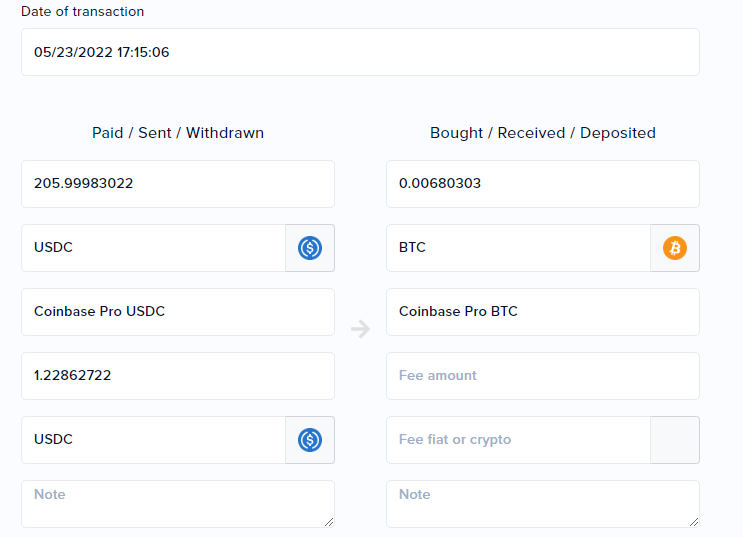This screenshot has width=743, height=537.
Task: Select the Coinbase Pro USDC wallet field
Action: pyautogui.click(x=178, y=312)
